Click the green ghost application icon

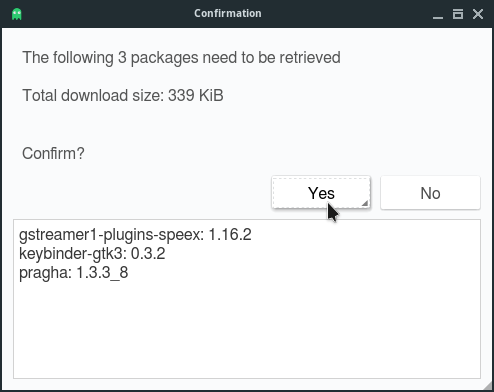pyautogui.click(x=17, y=14)
